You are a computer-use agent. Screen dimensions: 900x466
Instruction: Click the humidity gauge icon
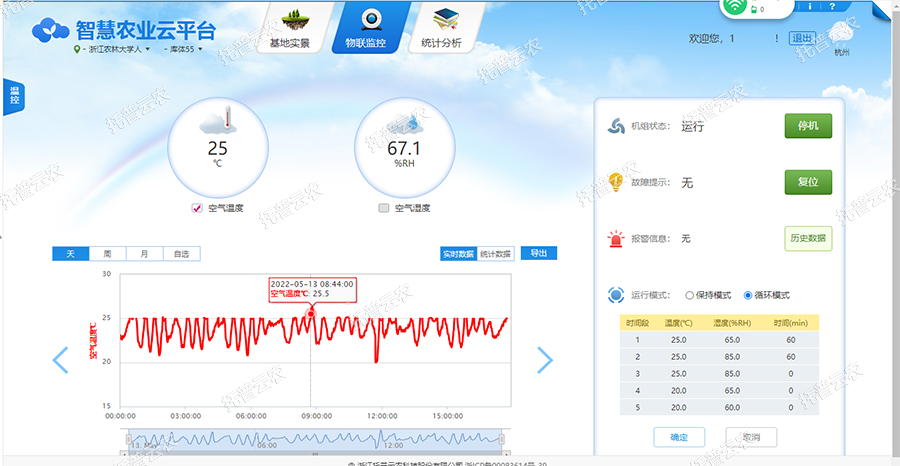coord(404,124)
